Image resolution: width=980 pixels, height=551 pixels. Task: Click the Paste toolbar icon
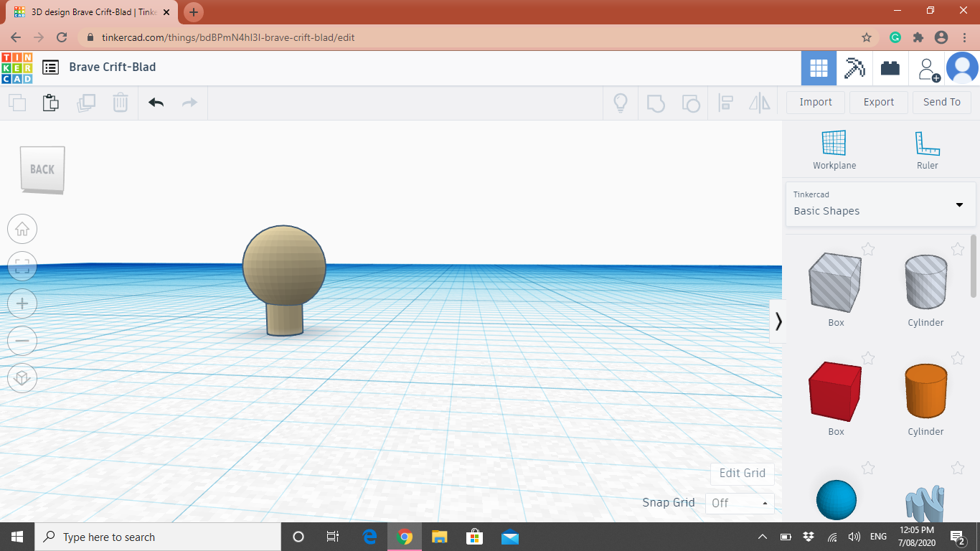point(51,103)
